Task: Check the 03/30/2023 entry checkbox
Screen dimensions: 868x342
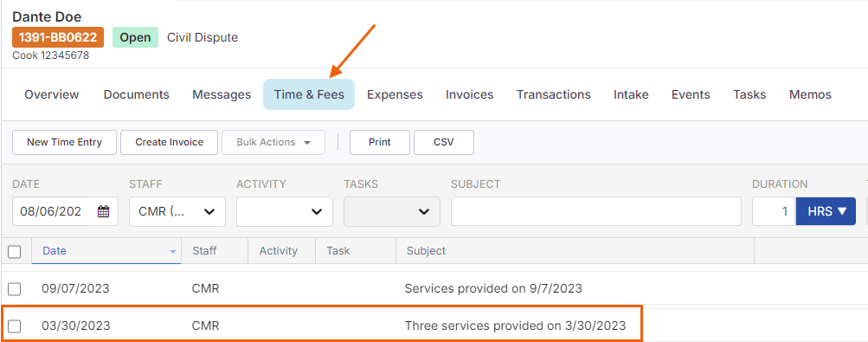Action: (15, 326)
